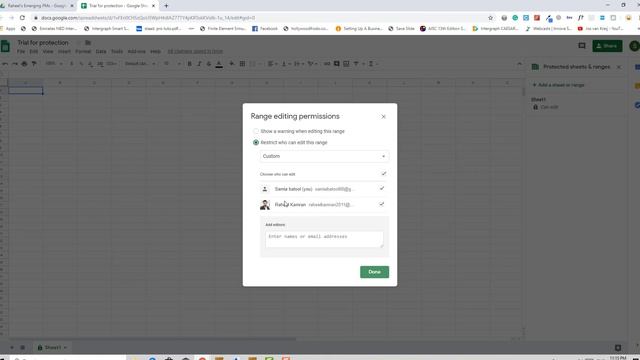Screen dimensions: 640x360
Task: Click Raheel Kamran's avatar photo
Action: (265, 204)
